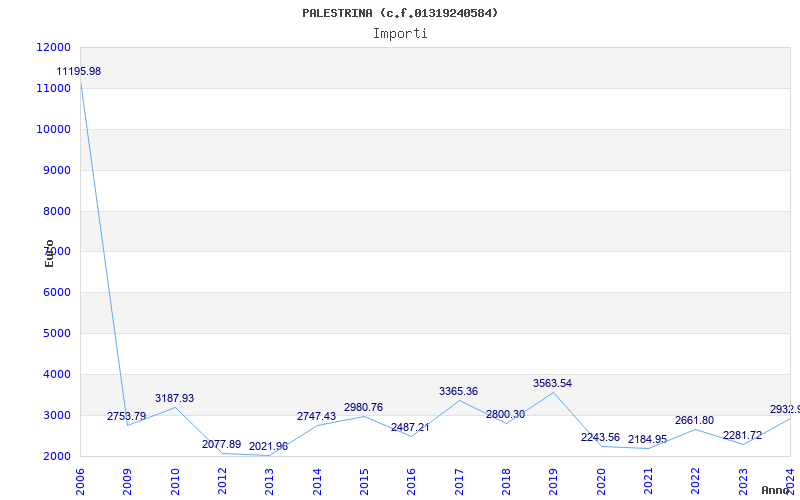Click the 2487.21 data label
The width and height of the screenshot is (800, 500).
(x=410, y=428)
